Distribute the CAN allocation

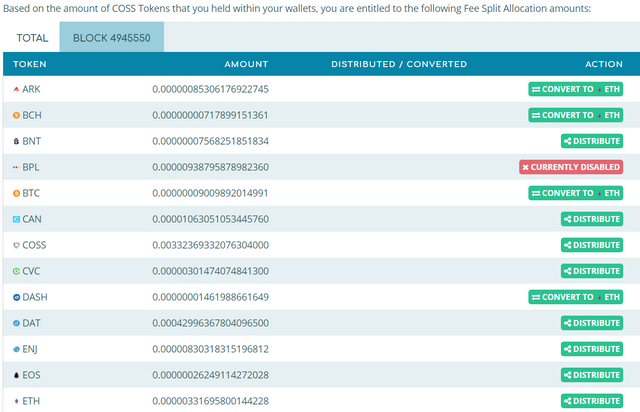(x=592, y=219)
